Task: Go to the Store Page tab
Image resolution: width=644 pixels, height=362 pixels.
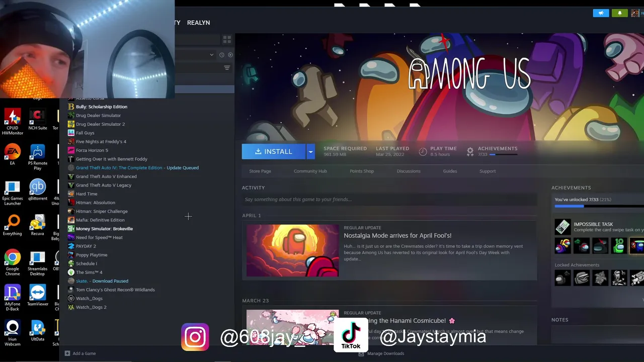Action: tap(260, 171)
